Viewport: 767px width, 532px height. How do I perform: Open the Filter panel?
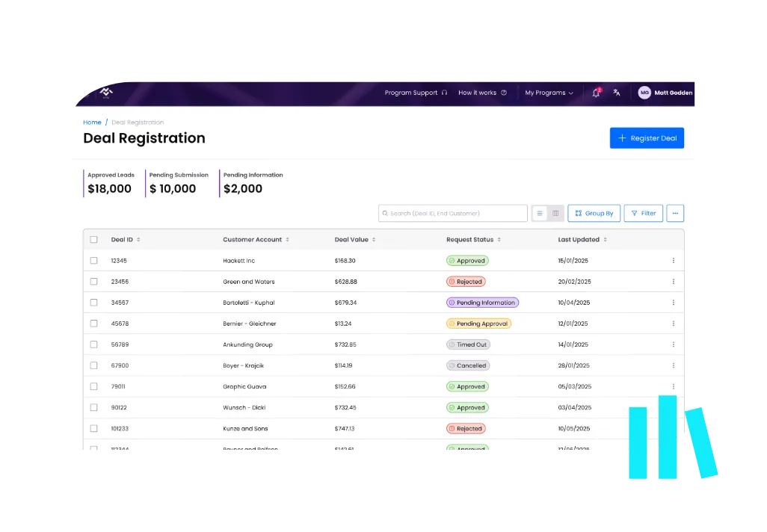coord(643,213)
